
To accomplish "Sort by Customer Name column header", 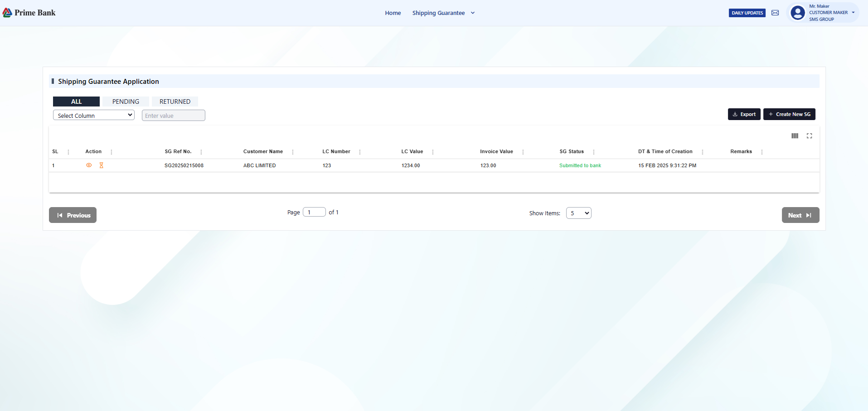I will [x=263, y=151].
